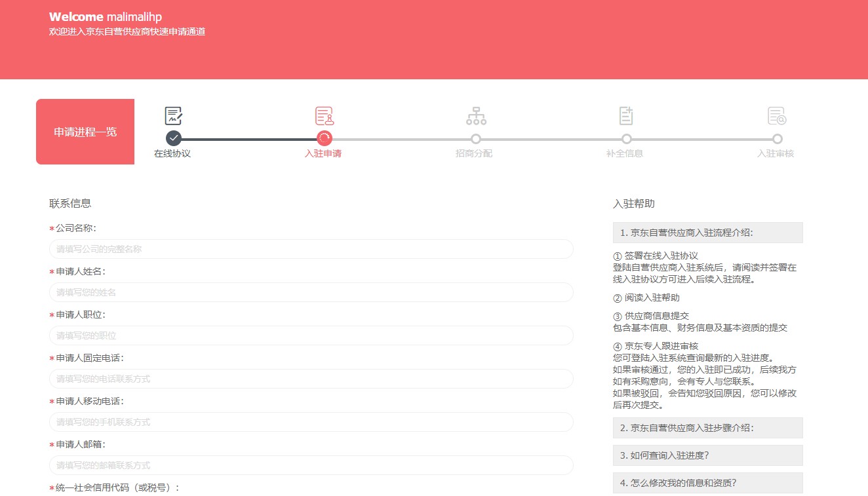Screen dimensions: 868x496
Task: Select the 招商分配 step label
Action: (x=474, y=154)
